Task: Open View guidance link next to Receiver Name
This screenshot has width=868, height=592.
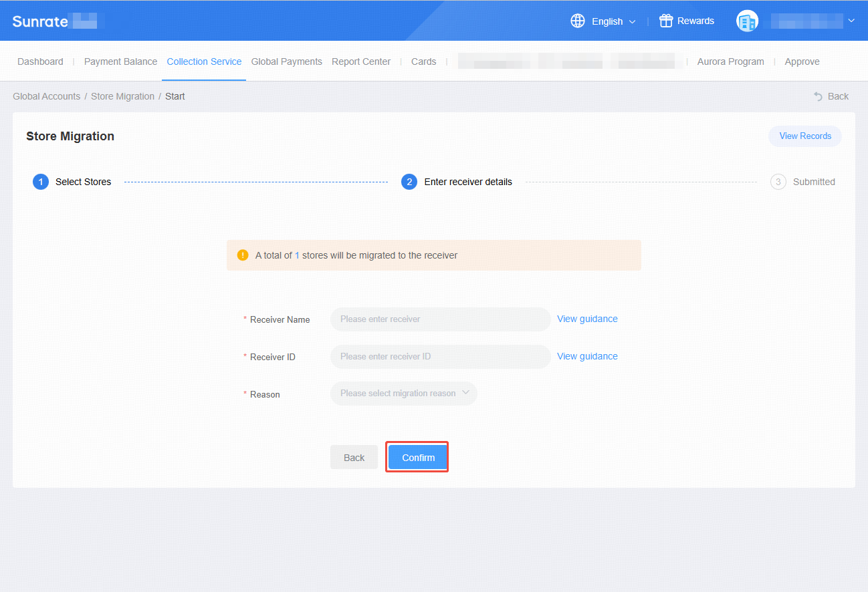Action: tap(587, 319)
